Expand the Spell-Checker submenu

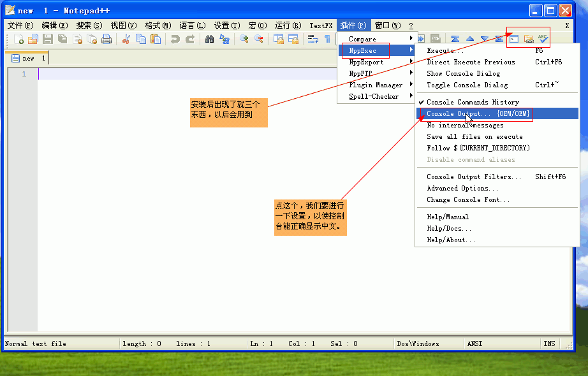point(376,96)
